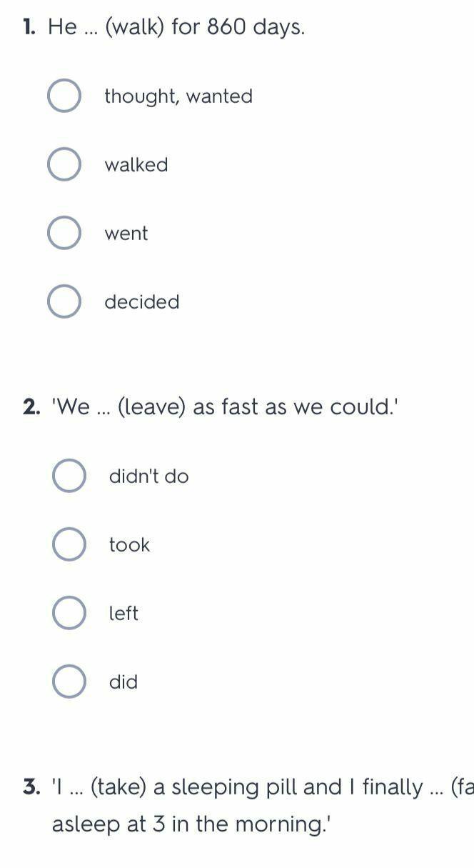Click the 'went' answer label

[x=126, y=234]
